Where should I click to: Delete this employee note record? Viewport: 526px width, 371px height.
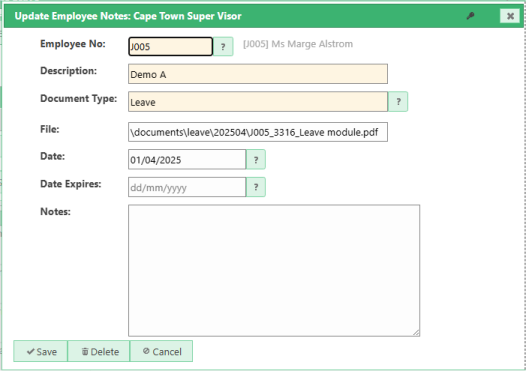[99, 351]
